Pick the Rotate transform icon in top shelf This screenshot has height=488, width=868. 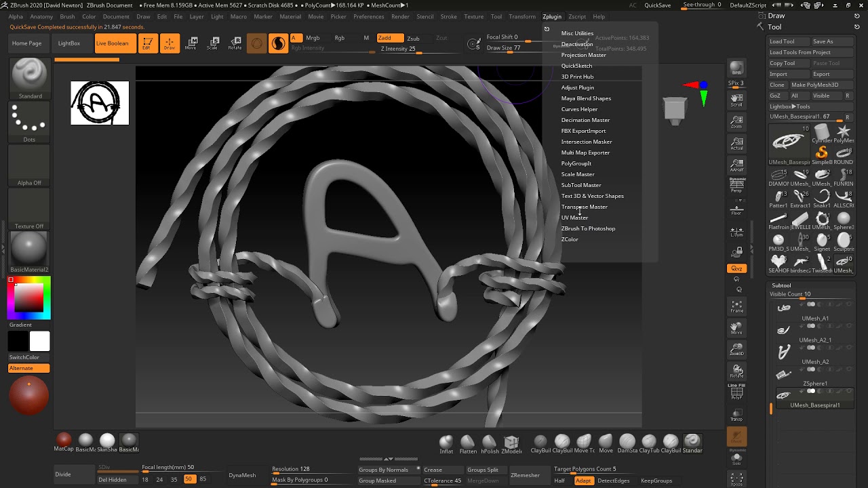235,43
